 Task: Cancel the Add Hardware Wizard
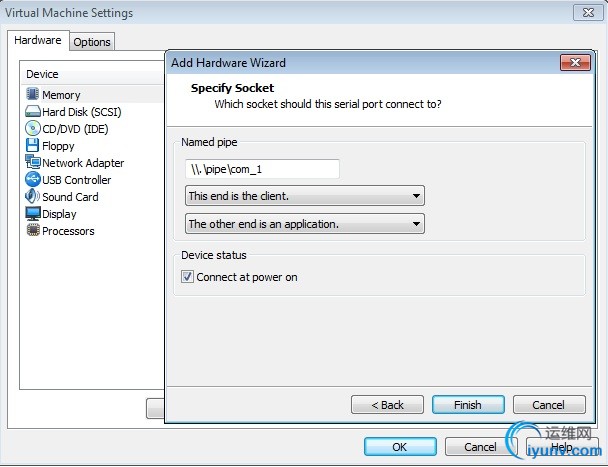tap(549, 405)
